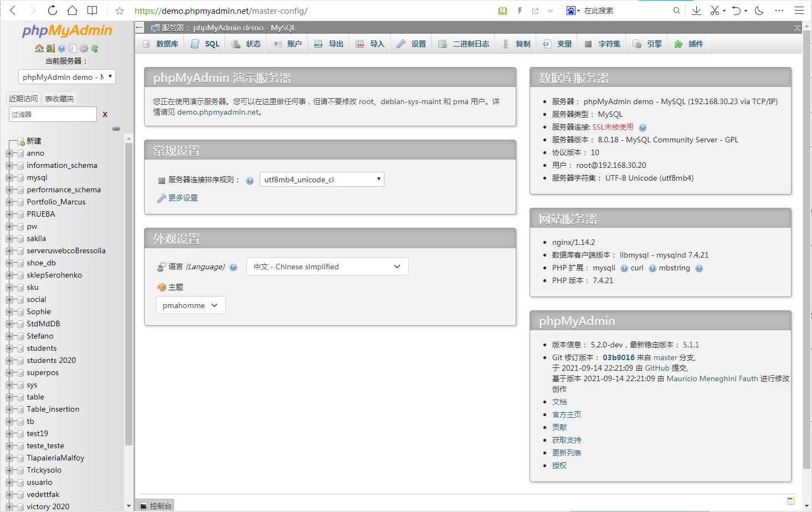Open the current server dropdown
812x512 pixels.
(67, 77)
